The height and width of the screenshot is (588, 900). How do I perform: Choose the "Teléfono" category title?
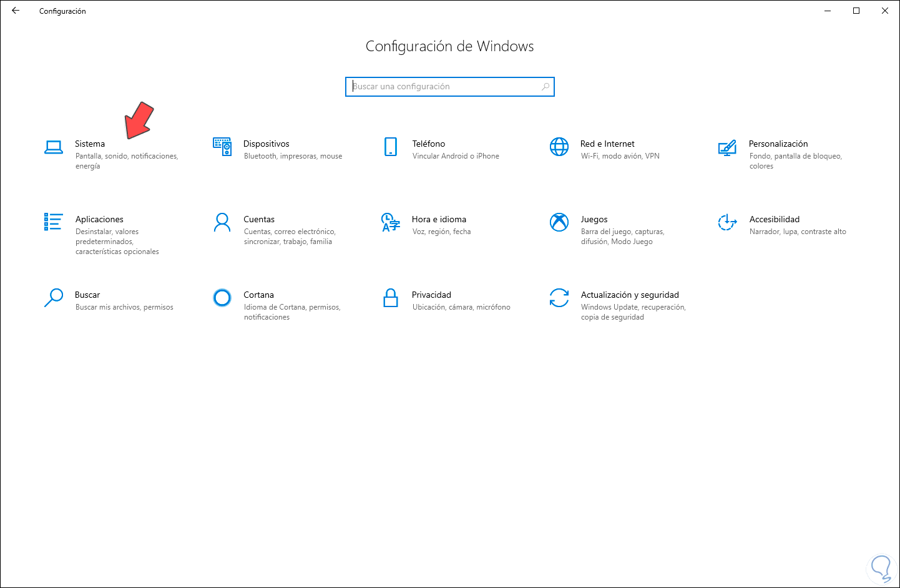pos(429,144)
